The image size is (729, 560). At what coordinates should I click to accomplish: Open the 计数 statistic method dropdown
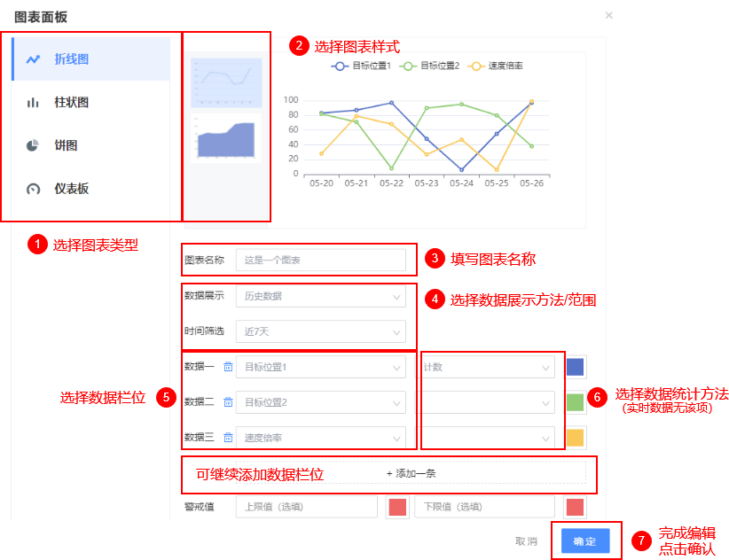point(487,367)
